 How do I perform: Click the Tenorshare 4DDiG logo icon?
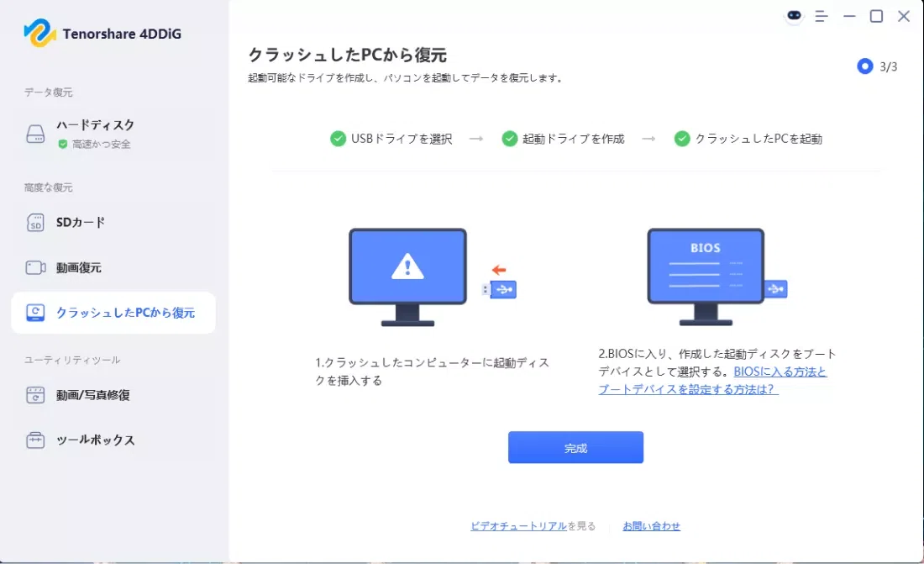coord(39,33)
